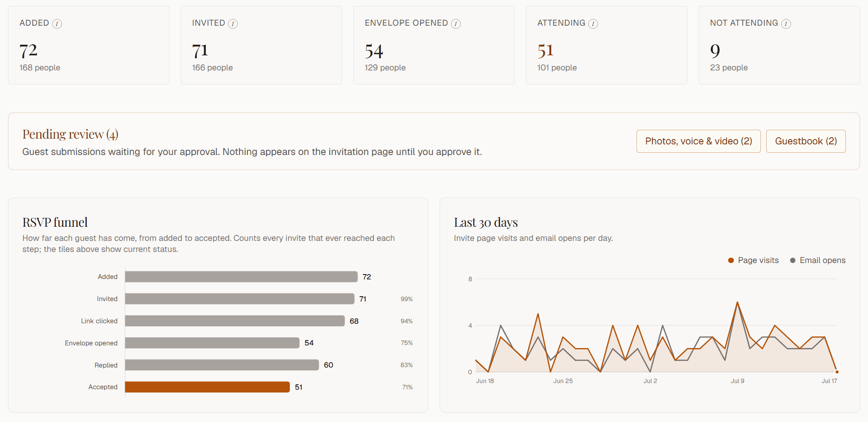Click the 94% value in Link clicked row
This screenshot has width=868, height=422.
pyautogui.click(x=406, y=321)
